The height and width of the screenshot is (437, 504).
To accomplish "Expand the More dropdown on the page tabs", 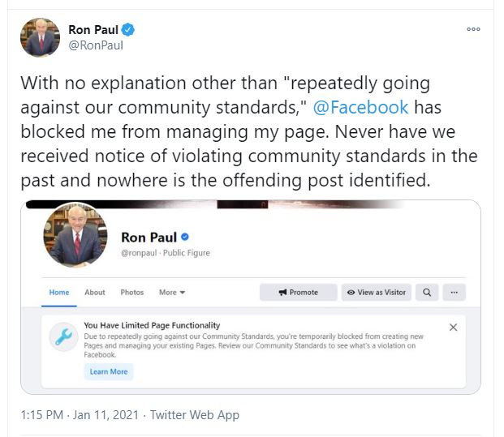I will [172, 292].
